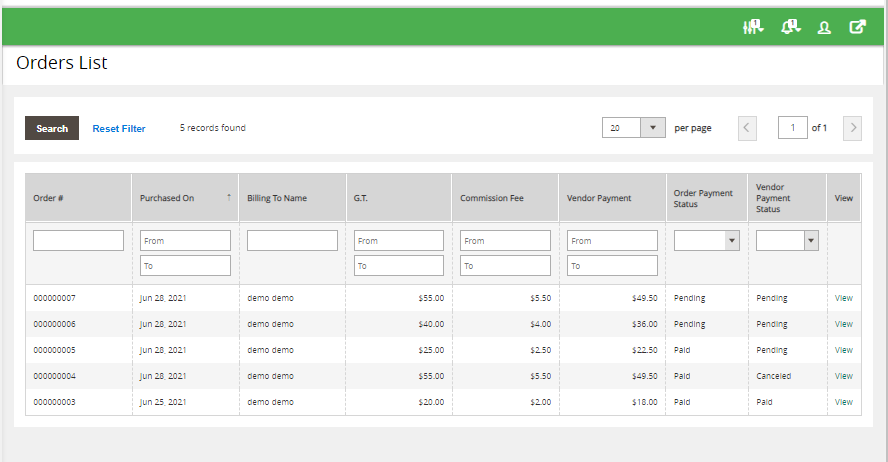
Task: Go to the previous page arrow
Action: pos(747,128)
